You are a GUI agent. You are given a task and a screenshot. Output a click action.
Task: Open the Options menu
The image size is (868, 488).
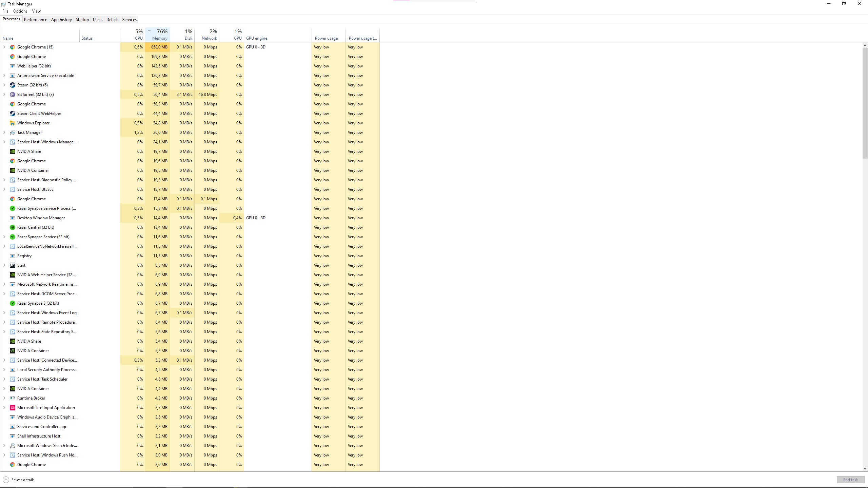[20, 11]
